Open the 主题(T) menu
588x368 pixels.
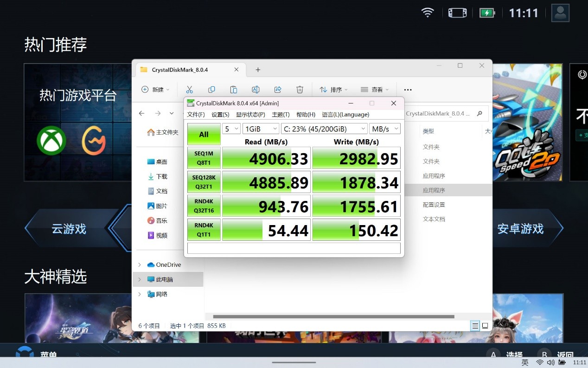(x=281, y=115)
